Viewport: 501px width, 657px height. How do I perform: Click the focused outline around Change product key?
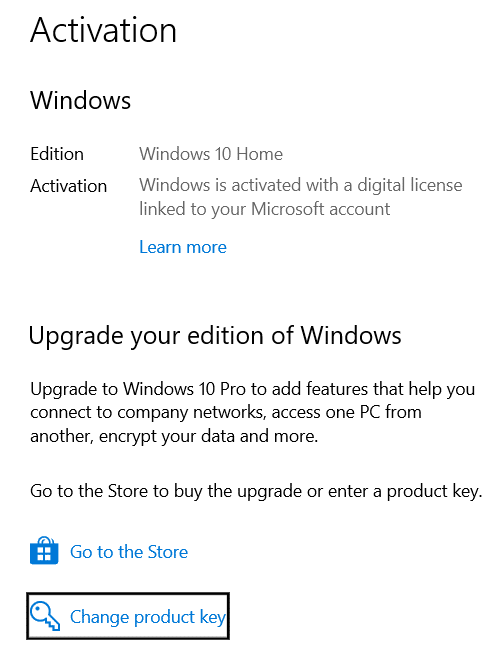pyautogui.click(x=128, y=616)
